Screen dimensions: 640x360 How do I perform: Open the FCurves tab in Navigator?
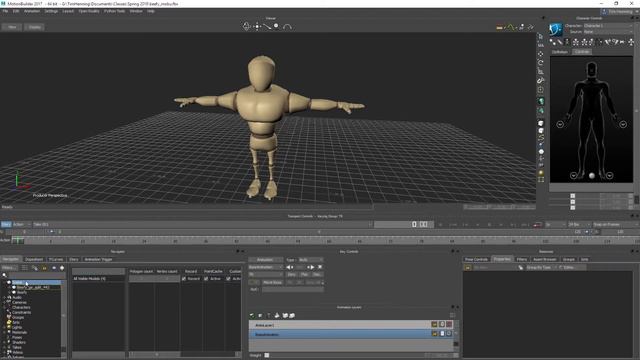tap(56, 259)
